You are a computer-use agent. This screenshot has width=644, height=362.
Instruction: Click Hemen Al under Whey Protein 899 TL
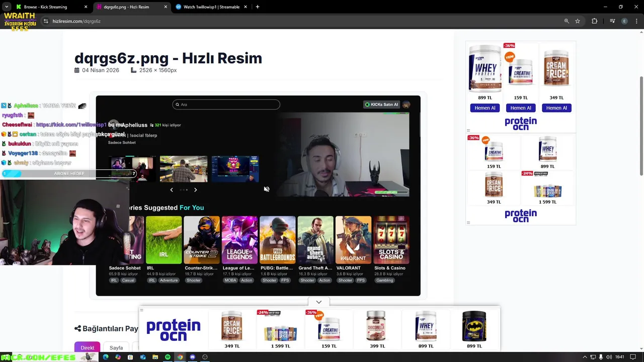point(485,108)
